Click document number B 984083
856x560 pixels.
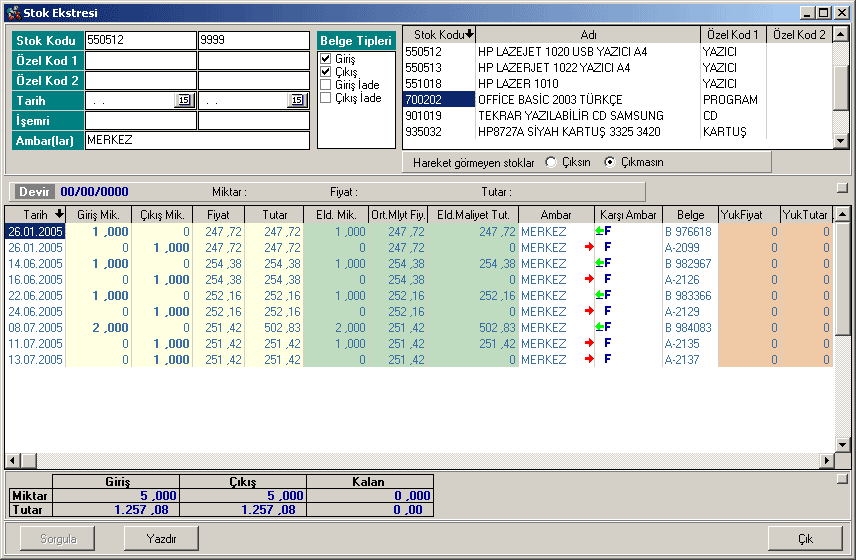pyautogui.click(x=688, y=327)
